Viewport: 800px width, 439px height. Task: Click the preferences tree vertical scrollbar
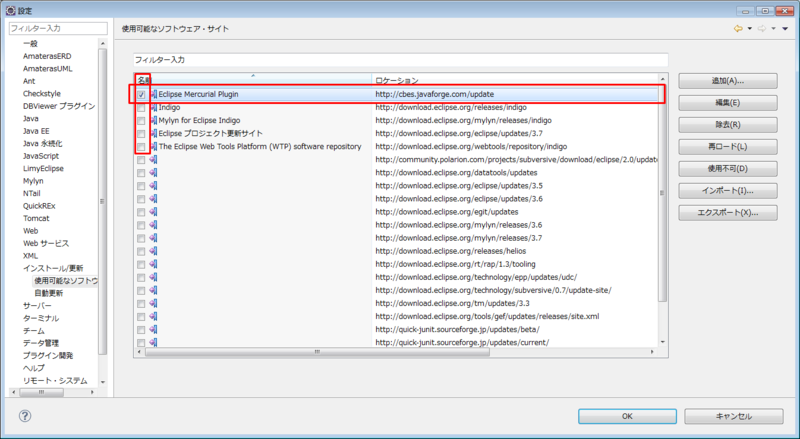103,202
